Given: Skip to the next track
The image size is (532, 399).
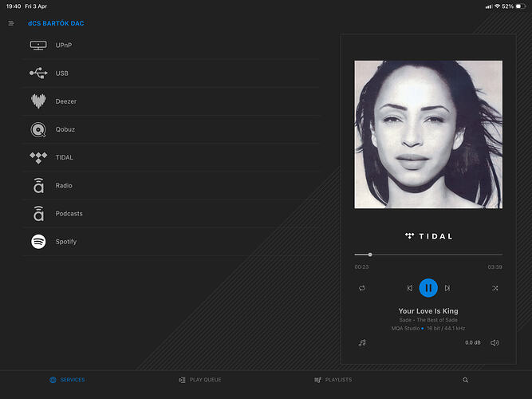Looking at the screenshot, I should [x=447, y=288].
